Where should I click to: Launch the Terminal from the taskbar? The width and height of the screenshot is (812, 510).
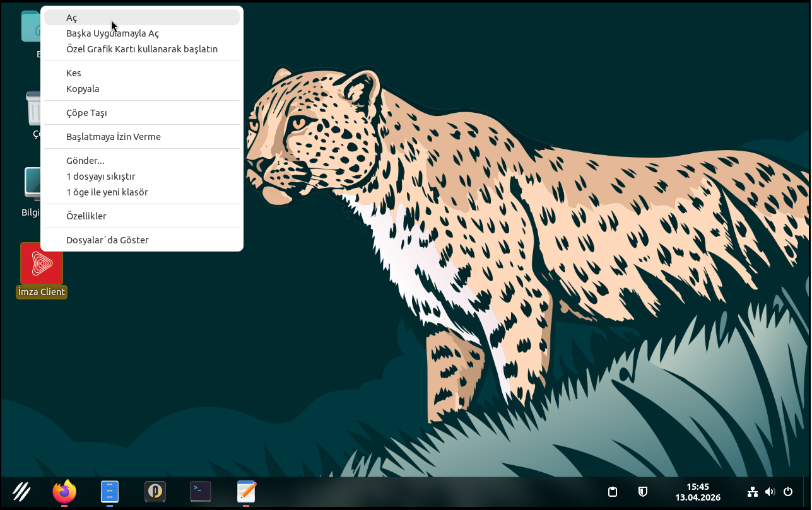click(201, 491)
